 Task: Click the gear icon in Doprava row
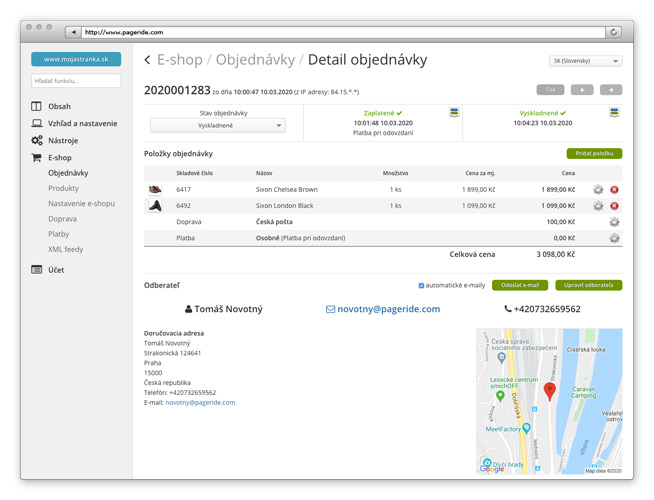tap(614, 222)
